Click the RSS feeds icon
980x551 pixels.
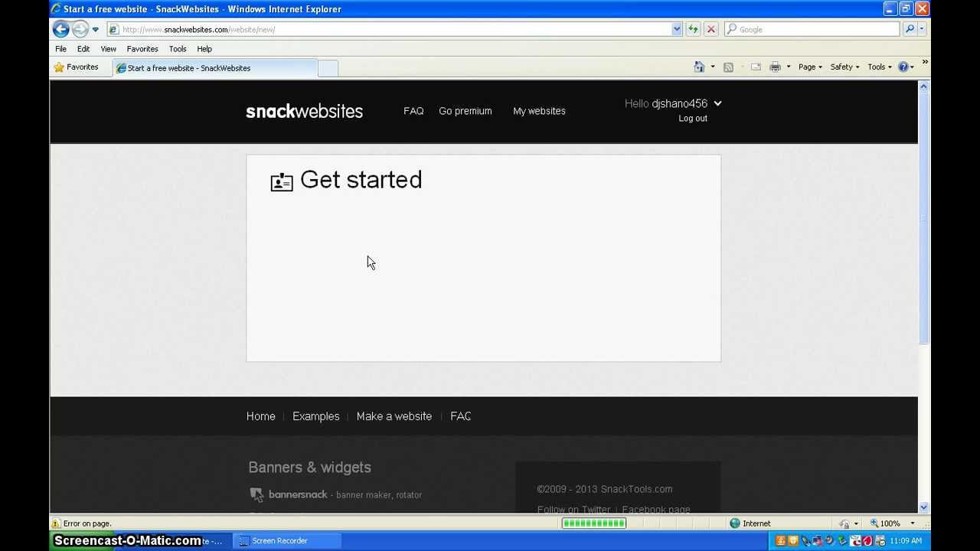(728, 67)
